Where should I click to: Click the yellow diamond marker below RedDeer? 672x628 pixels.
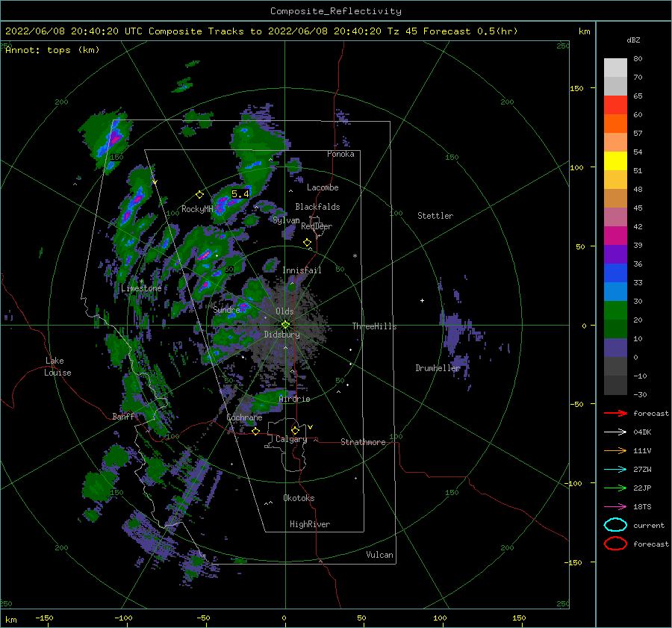[x=307, y=243]
